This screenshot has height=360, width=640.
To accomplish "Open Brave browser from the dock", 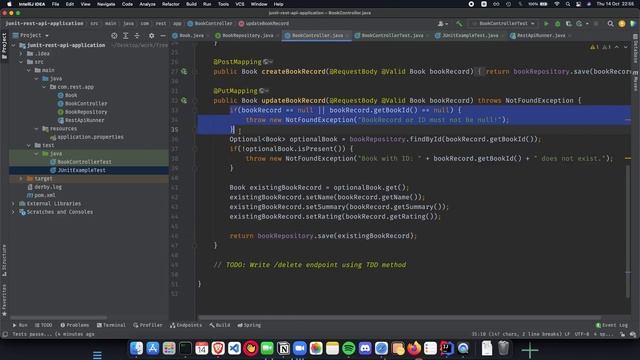I will point(218,348).
